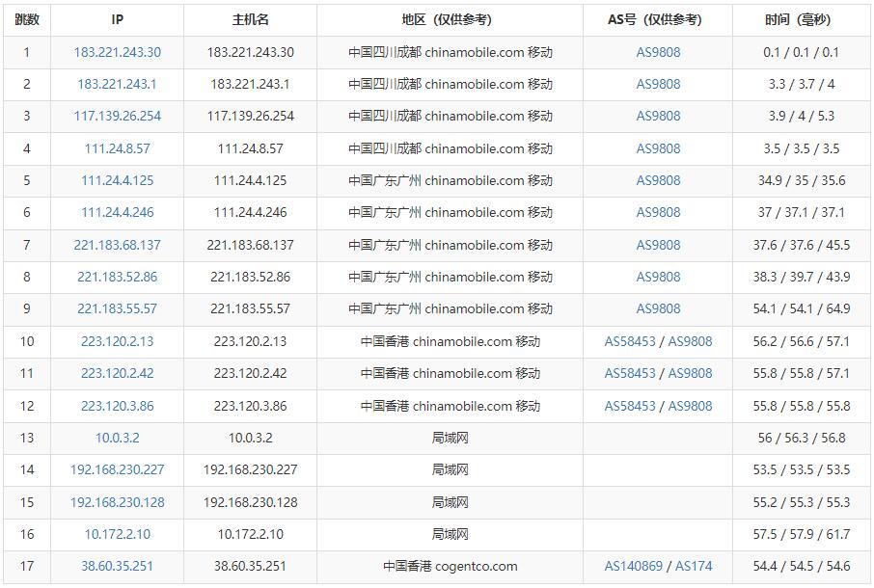This screenshot has height=588, width=874.
Task: Select hostname cell 183.221.243.30
Action: coord(250,52)
